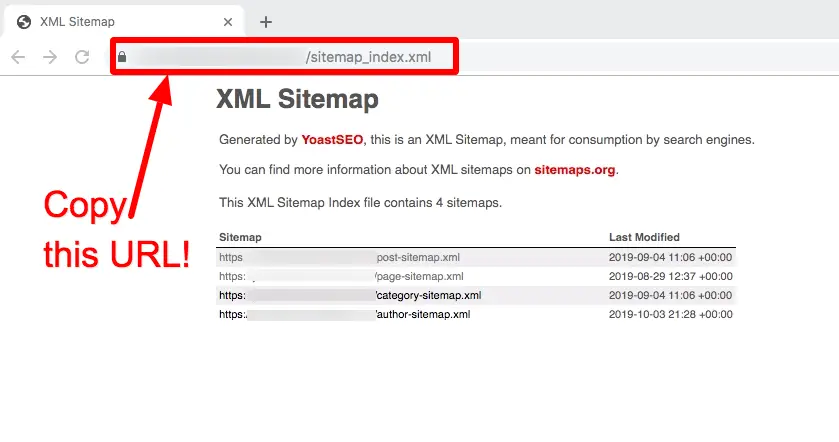Viewport: 839px width, 442px height.
Task: Click the XML Sitemap page heading
Action: click(x=297, y=99)
